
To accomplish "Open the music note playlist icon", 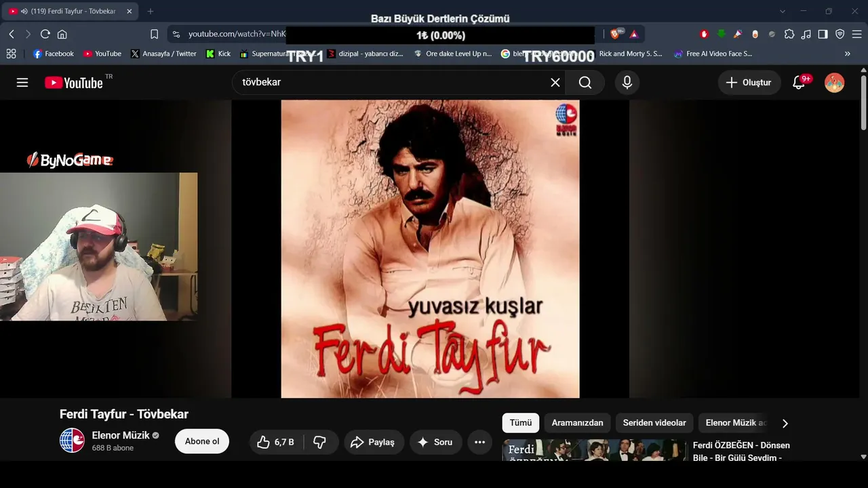I will [806, 34].
